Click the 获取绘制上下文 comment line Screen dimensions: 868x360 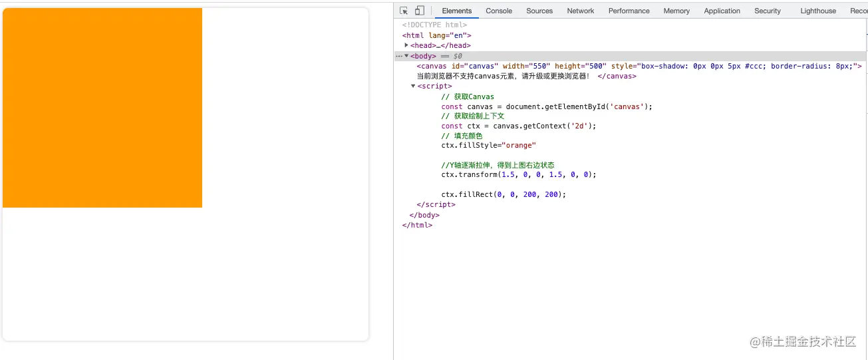coord(473,116)
